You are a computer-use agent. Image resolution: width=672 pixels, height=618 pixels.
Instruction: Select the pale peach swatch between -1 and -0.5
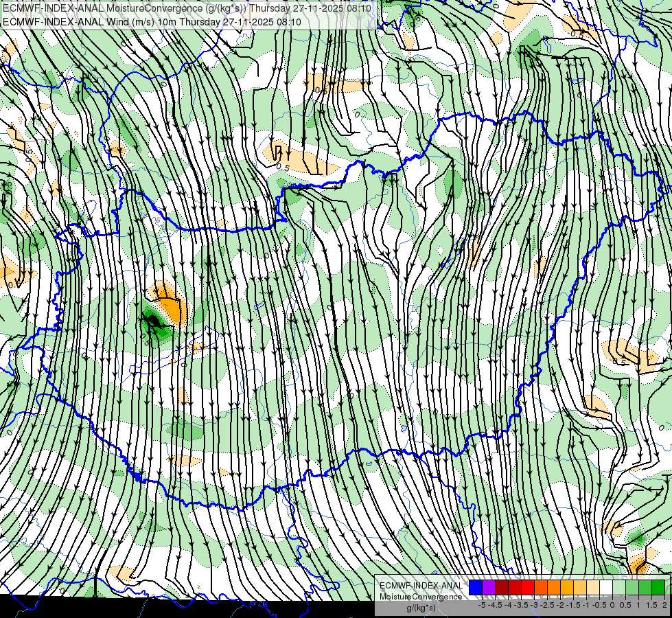click(x=593, y=588)
